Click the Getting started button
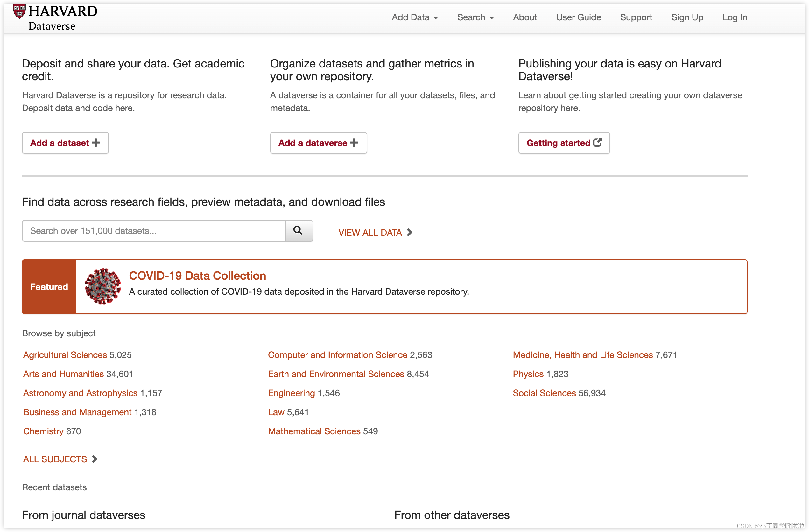Viewport: 809px width, 532px height. [x=564, y=143]
